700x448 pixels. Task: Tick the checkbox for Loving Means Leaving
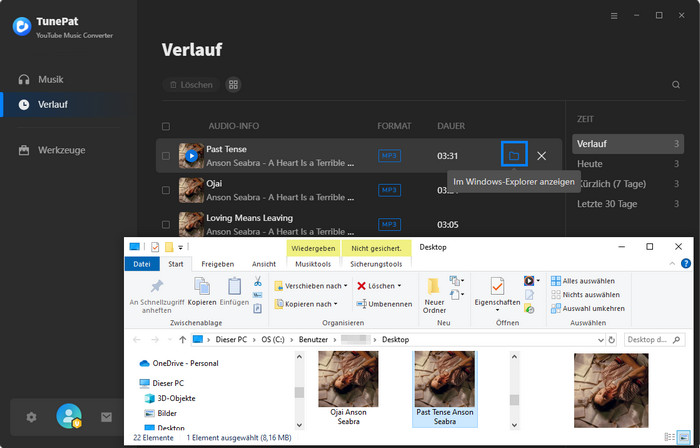pyautogui.click(x=166, y=224)
